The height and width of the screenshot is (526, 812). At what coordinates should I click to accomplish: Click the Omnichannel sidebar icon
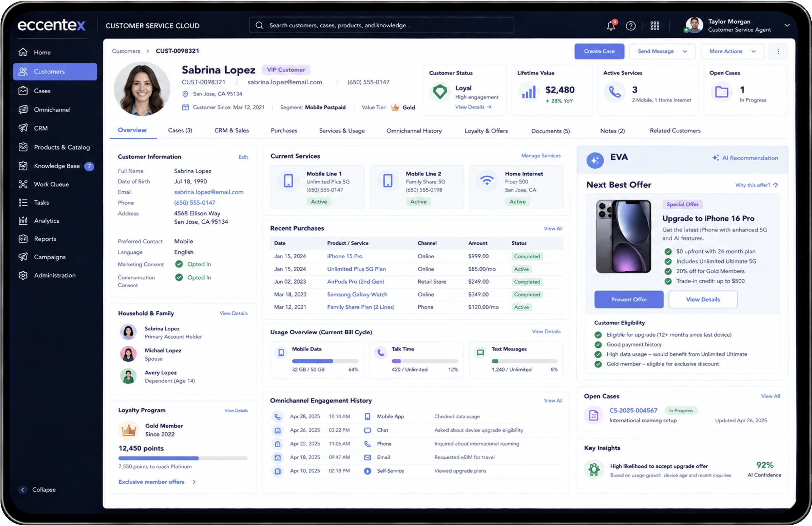(23, 109)
